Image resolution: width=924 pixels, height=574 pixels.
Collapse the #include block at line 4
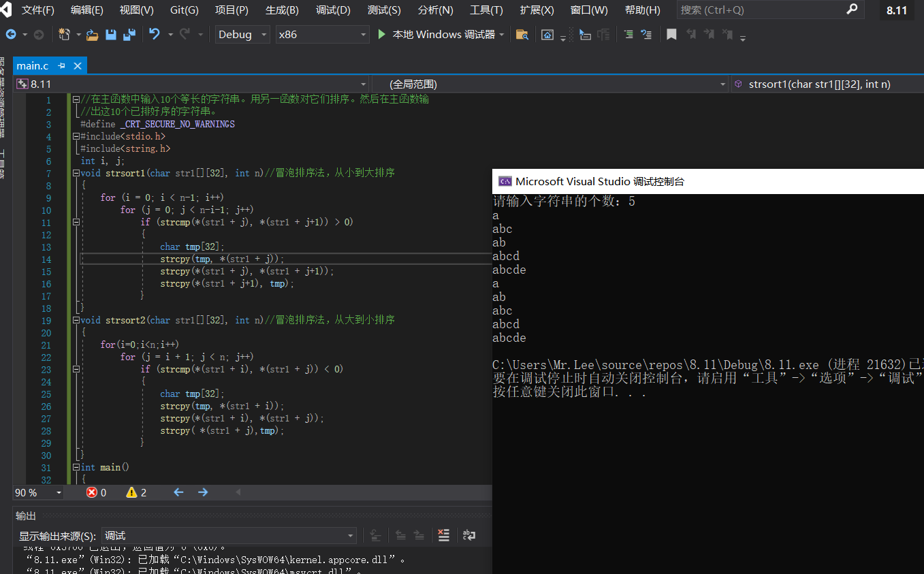(x=76, y=136)
